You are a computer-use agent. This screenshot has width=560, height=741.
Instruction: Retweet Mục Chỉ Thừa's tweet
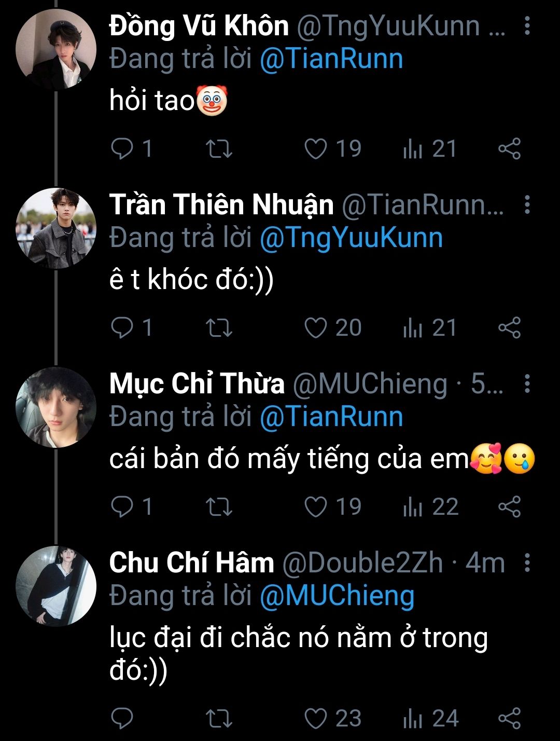(x=219, y=507)
